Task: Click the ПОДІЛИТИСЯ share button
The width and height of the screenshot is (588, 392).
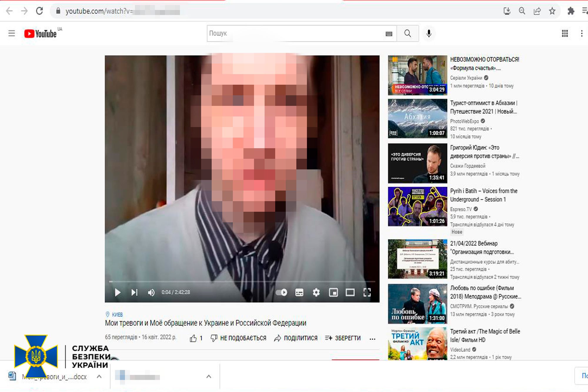Action: [296, 338]
